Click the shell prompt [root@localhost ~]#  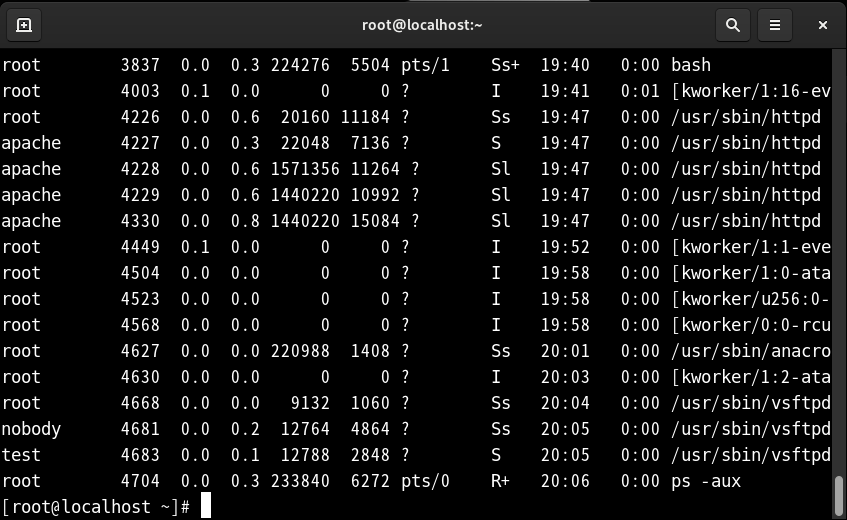96,507
